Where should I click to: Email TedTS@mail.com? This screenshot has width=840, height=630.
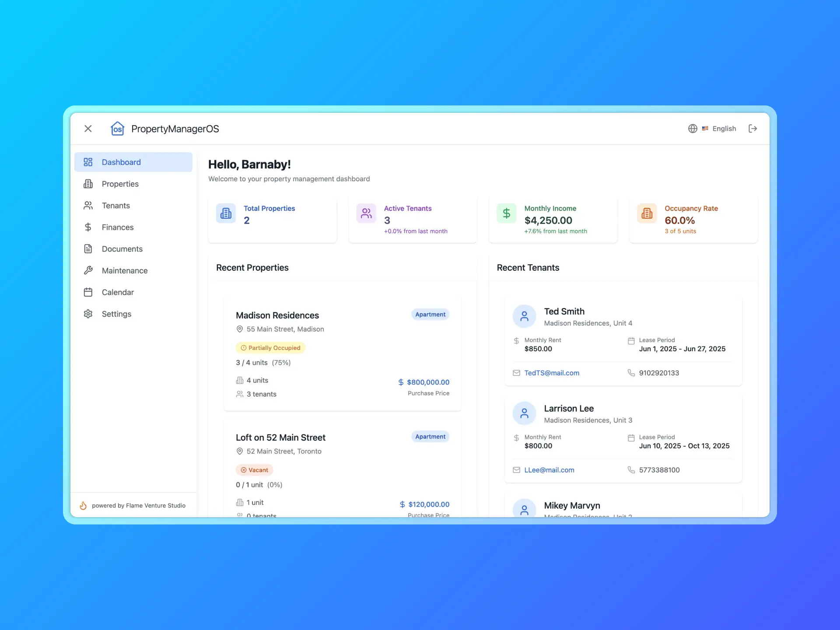(552, 373)
